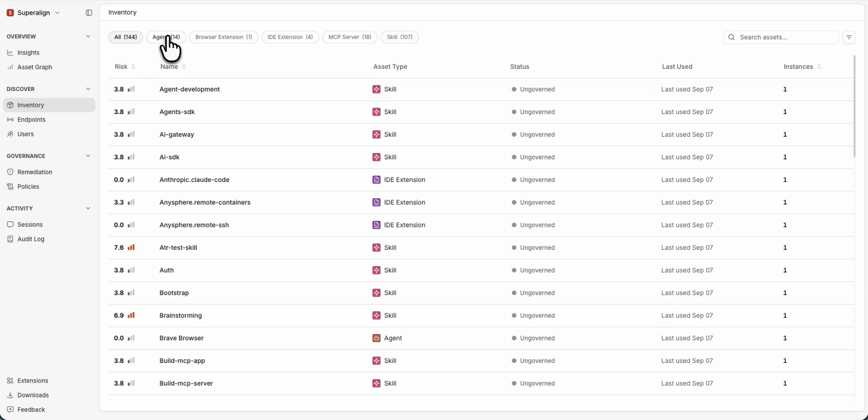This screenshot has width=868, height=420.
Task: Collapse the DISCOVER section
Action: pos(88,89)
